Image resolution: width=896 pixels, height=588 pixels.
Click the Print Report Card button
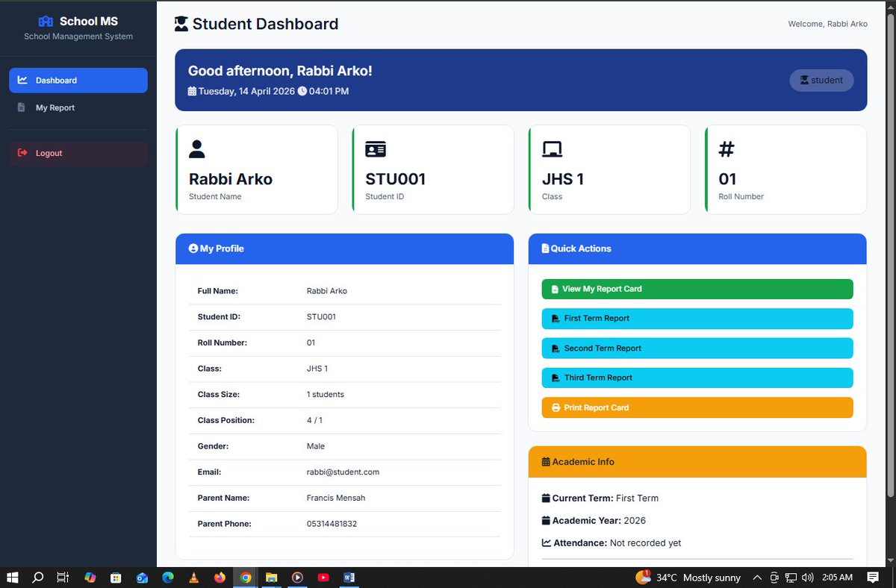[697, 407]
